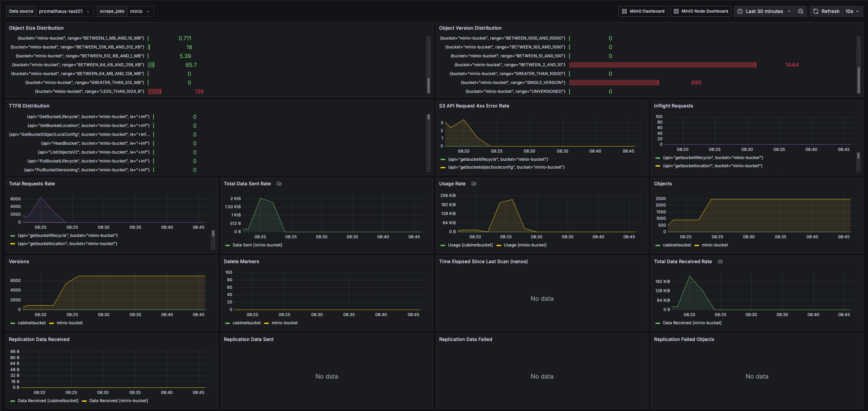Click the TTFB Distribution panel title

(x=29, y=106)
